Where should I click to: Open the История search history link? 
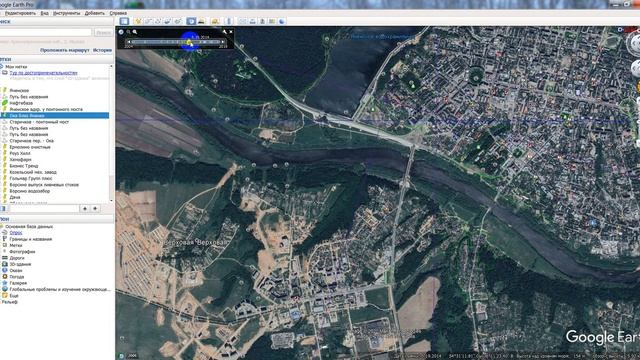(x=102, y=50)
